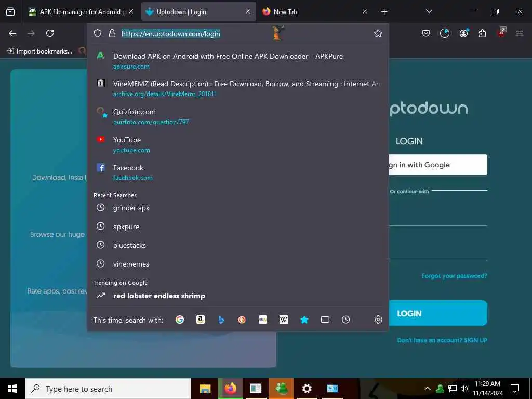The height and width of the screenshot is (399, 532).
Task: Switch to APK file manager tab
Action: [82, 12]
